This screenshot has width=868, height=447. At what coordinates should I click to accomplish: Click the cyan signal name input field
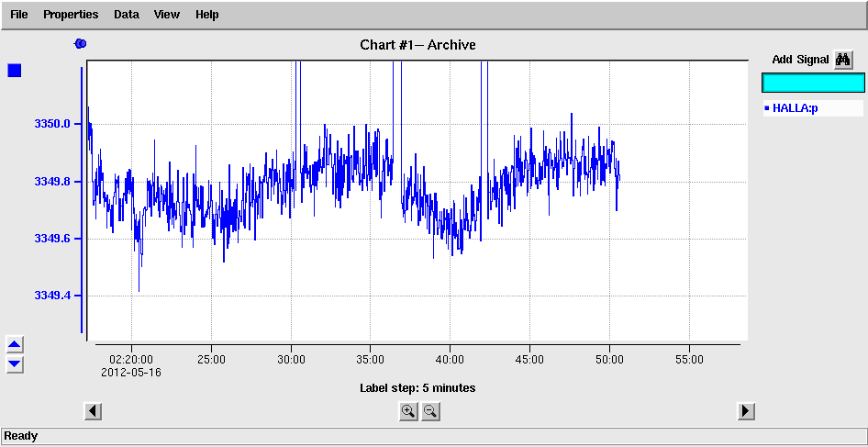(813, 84)
